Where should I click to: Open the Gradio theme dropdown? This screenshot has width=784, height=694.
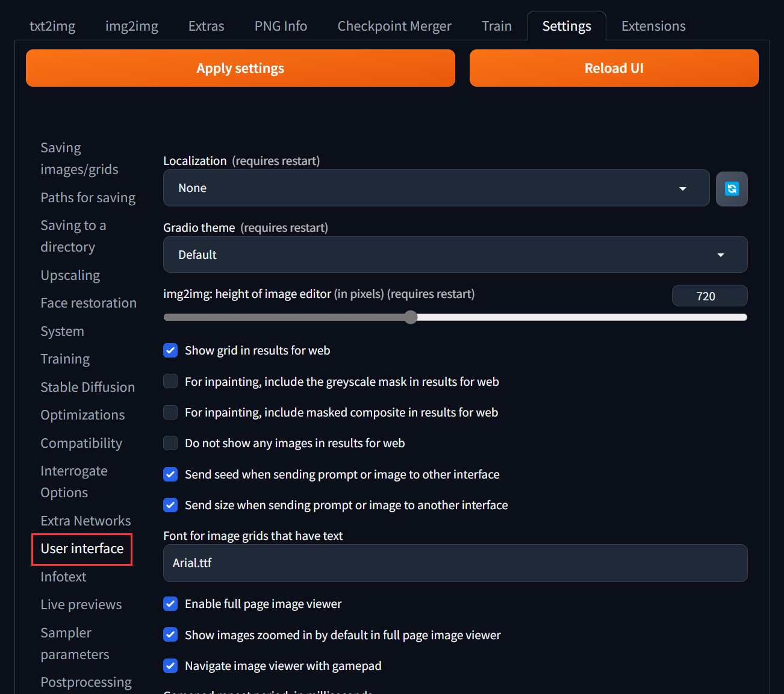coord(455,254)
